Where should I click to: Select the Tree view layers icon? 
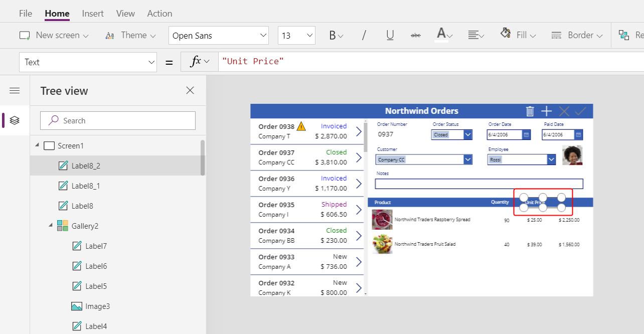[x=15, y=120]
